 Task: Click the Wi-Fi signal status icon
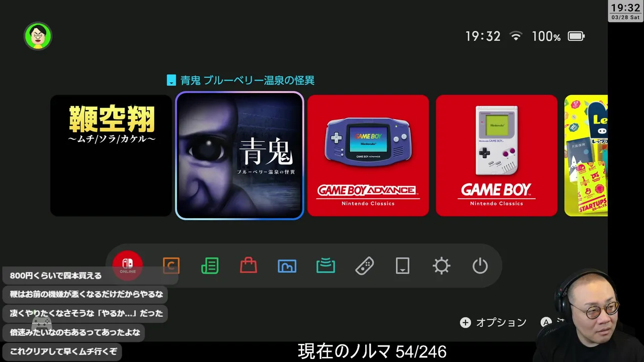516,36
